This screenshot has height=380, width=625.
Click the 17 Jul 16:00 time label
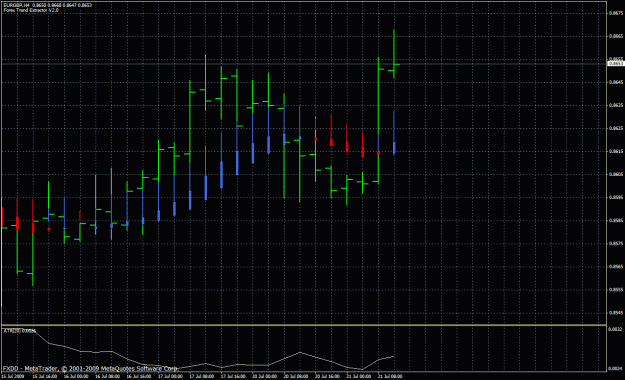[233, 376]
